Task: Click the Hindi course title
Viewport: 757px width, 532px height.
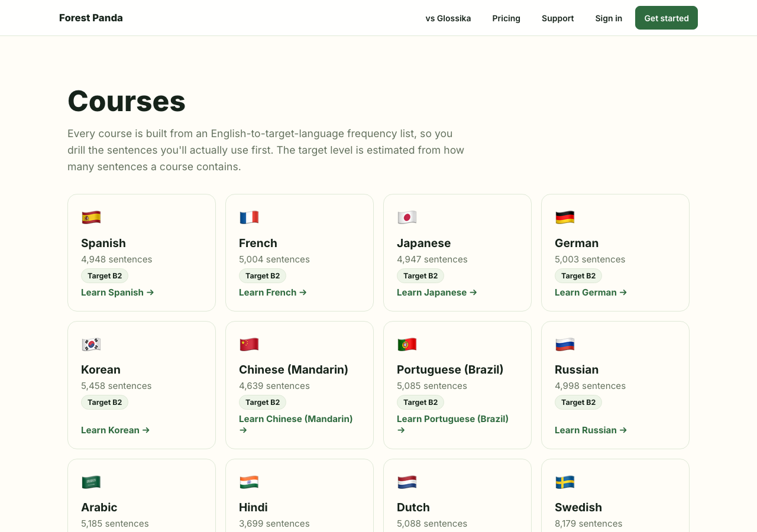Action: click(253, 507)
